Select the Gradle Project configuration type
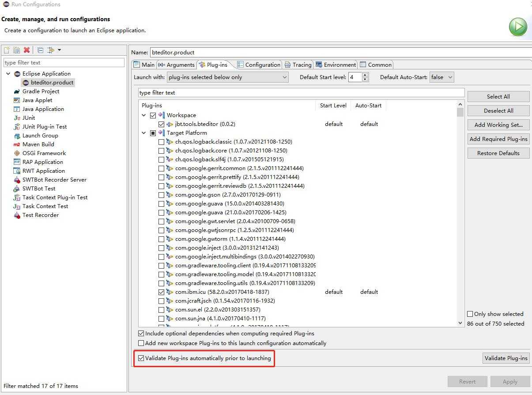532x395 pixels. [x=41, y=91]
